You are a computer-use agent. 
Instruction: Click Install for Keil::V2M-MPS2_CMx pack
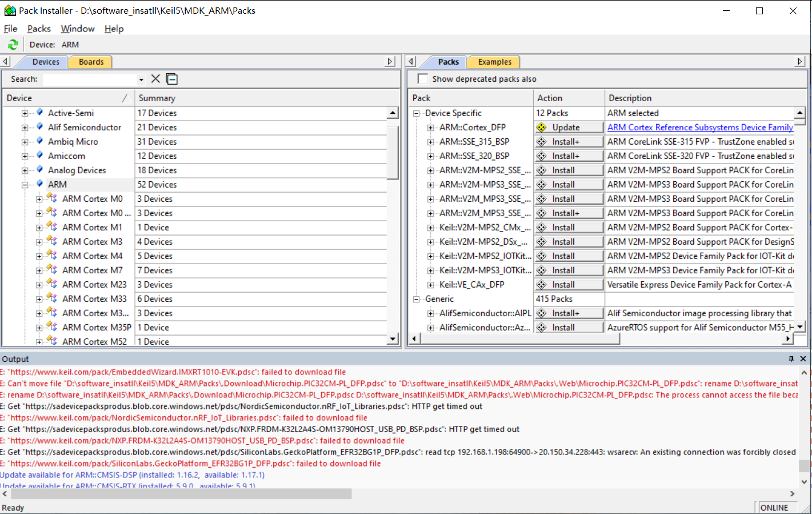[569, 228]
